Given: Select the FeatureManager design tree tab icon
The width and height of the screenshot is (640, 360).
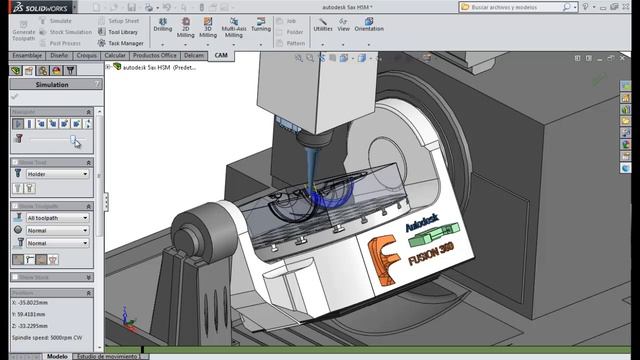Looking at the screenshot, I should click(16, 71).
